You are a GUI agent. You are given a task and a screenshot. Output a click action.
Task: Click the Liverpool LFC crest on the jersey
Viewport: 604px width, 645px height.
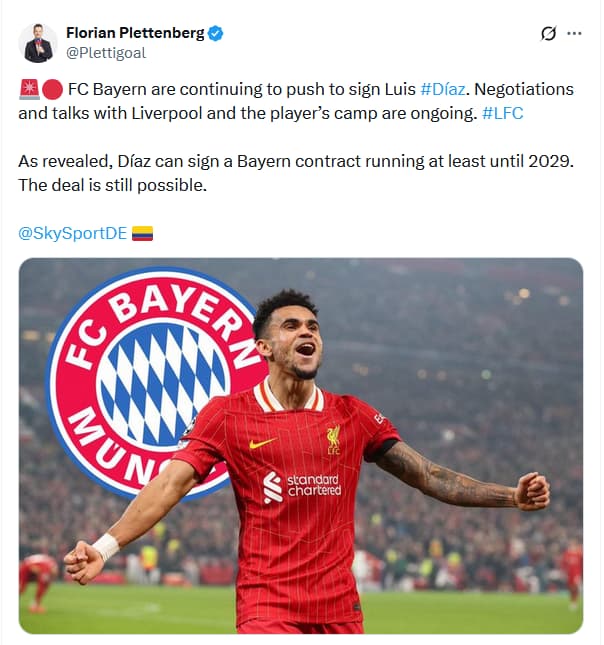(x=333, y=440)
